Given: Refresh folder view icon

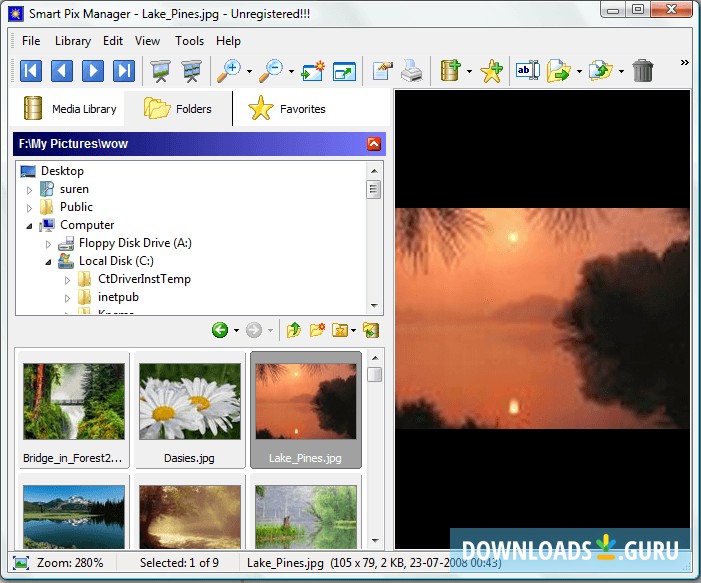Looking at the screenshot, I should (x=371, y=330).
